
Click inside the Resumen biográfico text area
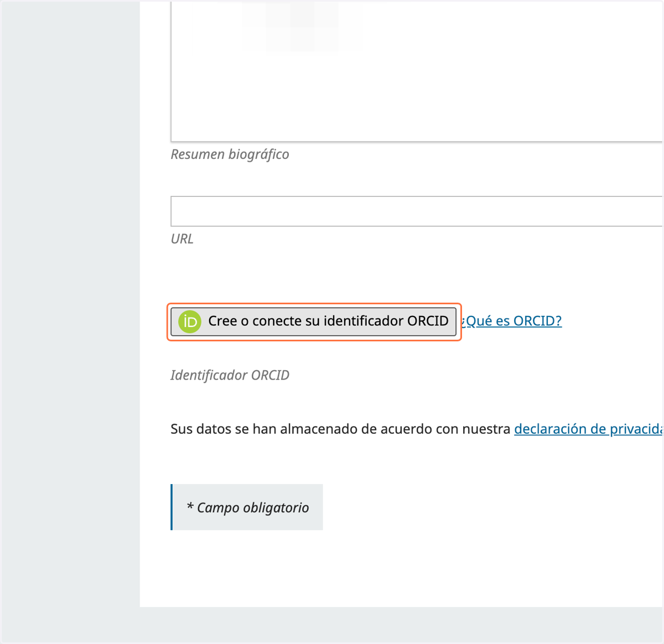[417, 71]
